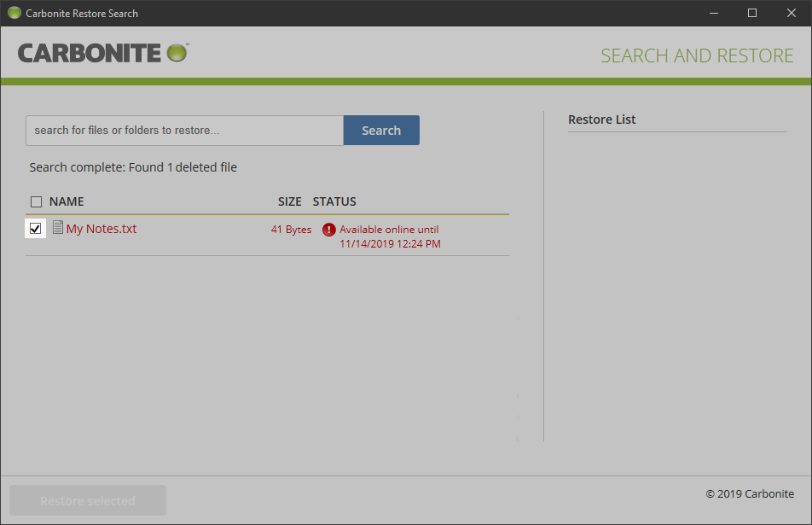Click the Carbonite icon in the title bar
Screen dimensions: 812x525
14,13
